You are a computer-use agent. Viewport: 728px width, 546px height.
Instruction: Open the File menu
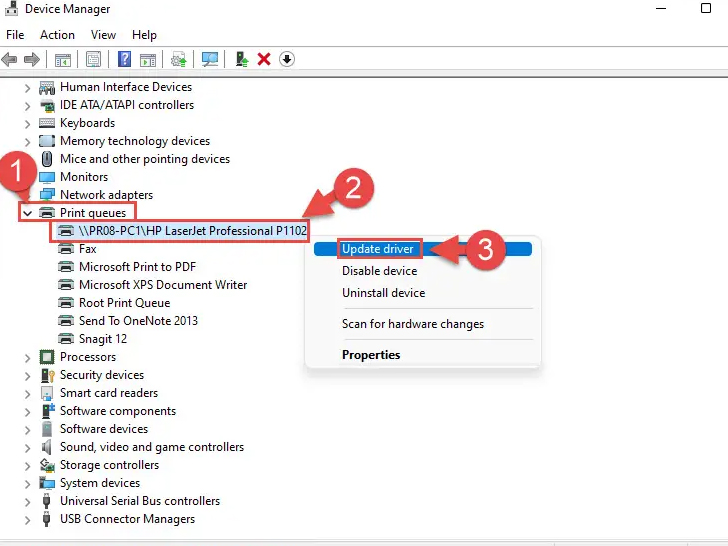pos(15,35)
